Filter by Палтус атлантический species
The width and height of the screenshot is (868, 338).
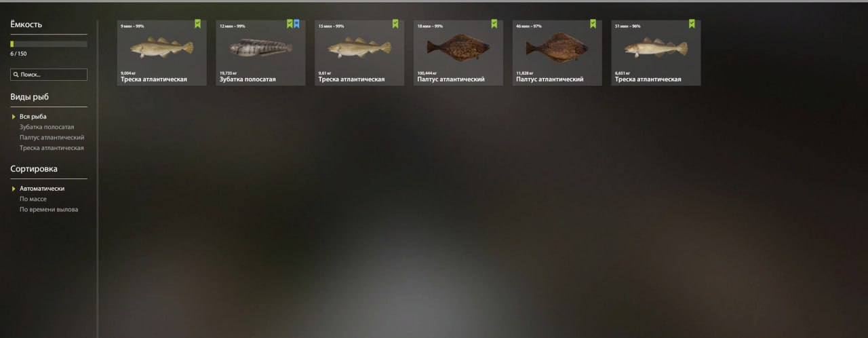pos(52,137)
